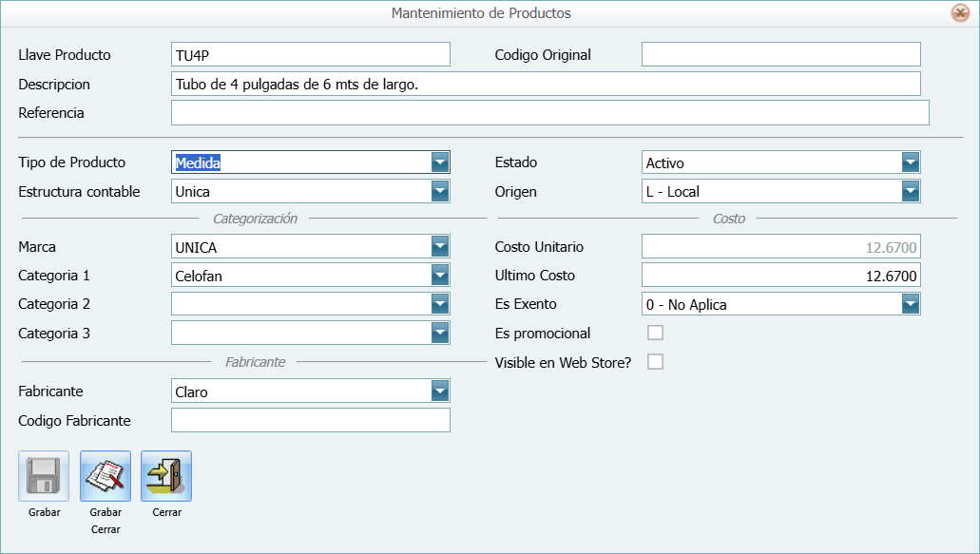Open the Origen dropdown

(911, 192)
